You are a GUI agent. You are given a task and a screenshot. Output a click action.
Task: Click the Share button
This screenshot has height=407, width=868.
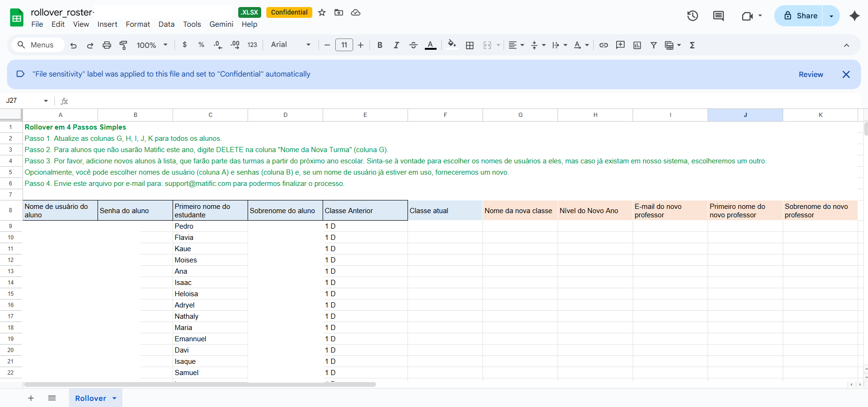click(801, 16)
